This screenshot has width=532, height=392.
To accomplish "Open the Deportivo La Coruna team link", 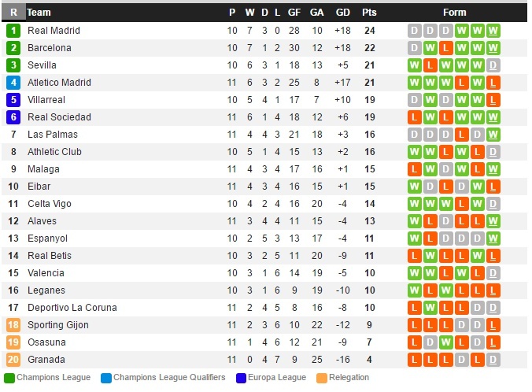I will click(72, 308).
